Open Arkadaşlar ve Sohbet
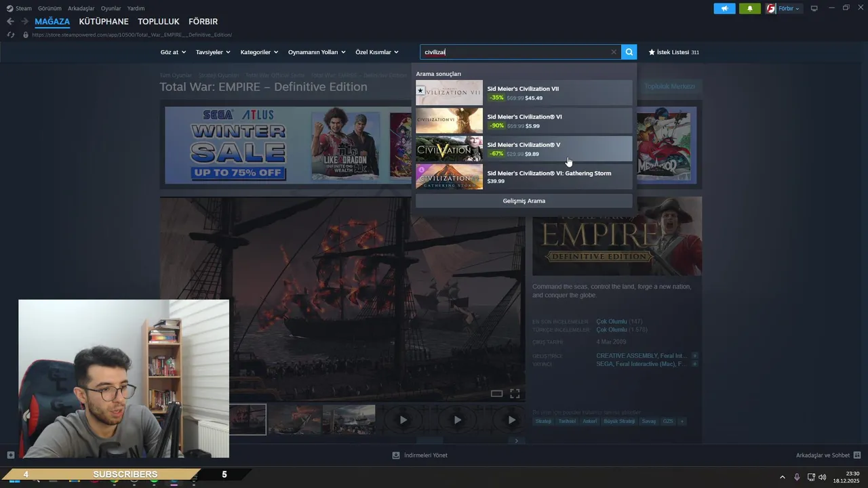868x488 pixels. 823,455
